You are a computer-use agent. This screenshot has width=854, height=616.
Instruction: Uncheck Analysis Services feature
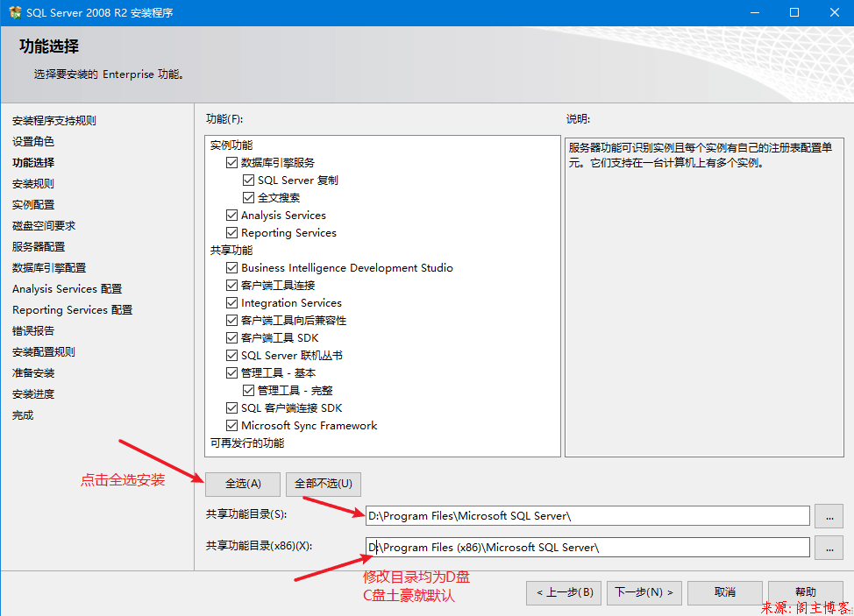pyautogui.click(x=232, y=215)
